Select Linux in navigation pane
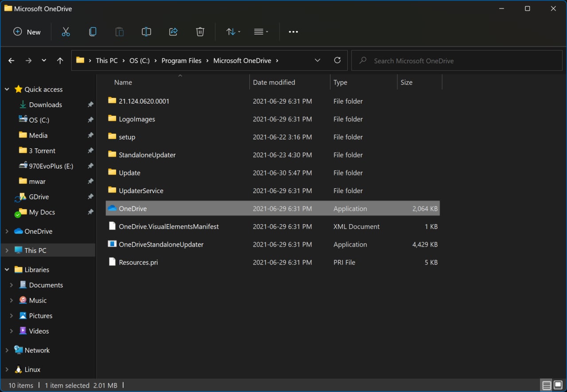Screen dimensions: 567x392 click(x=32, y=369)
